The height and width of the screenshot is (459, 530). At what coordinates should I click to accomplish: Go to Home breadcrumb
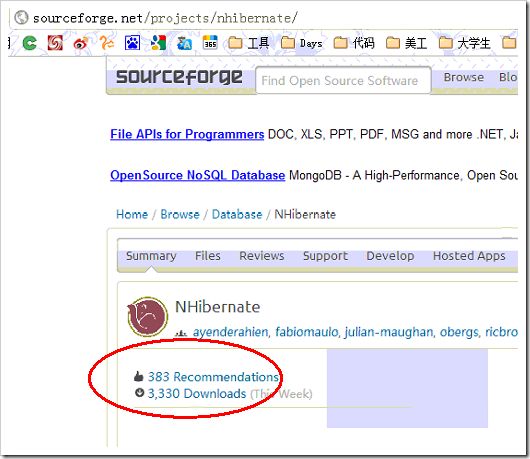(132, 214)
